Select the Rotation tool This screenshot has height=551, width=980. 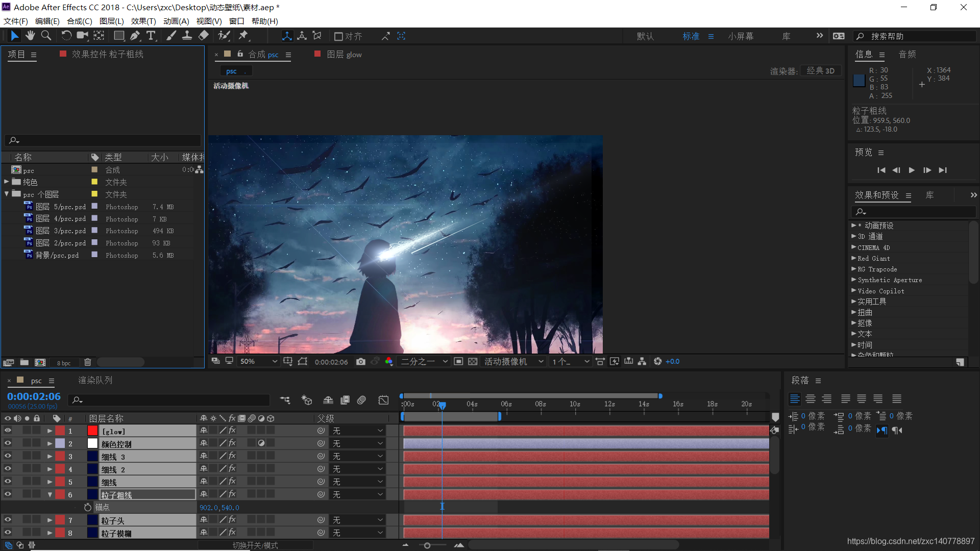pos(66,36)
